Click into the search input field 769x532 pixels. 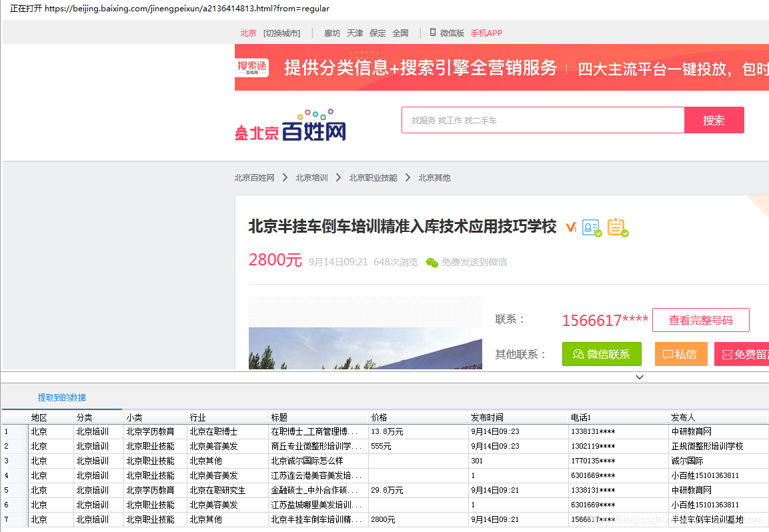click(540, 120)
